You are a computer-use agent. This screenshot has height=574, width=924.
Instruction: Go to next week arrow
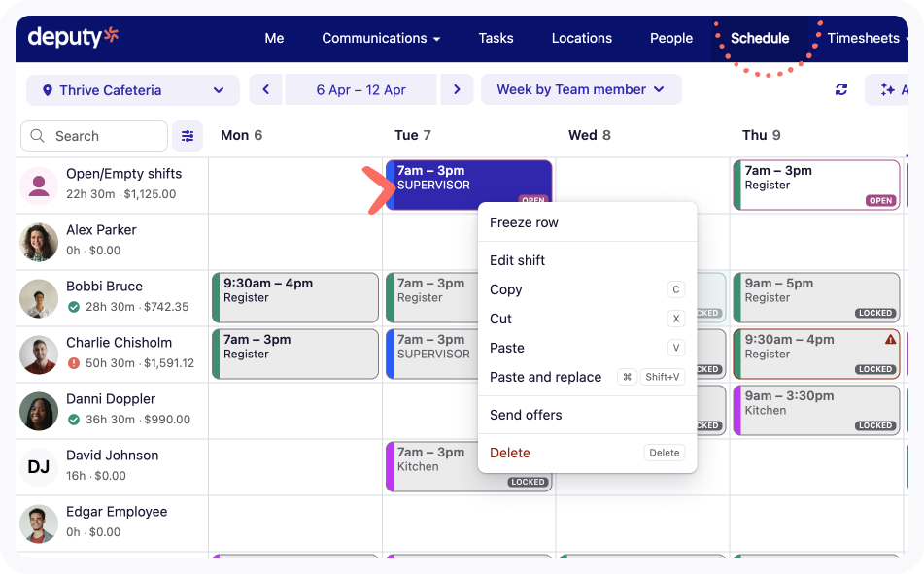(x=457, y=89)
